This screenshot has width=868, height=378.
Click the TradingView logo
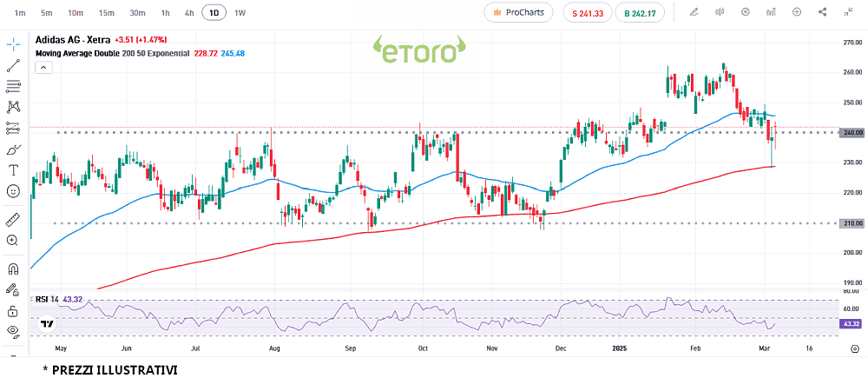click(48, 324)
